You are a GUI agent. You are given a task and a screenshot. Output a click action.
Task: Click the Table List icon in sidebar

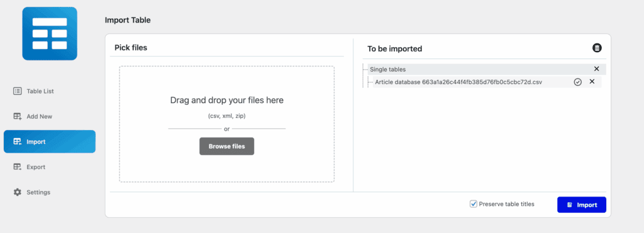point(17,91)
